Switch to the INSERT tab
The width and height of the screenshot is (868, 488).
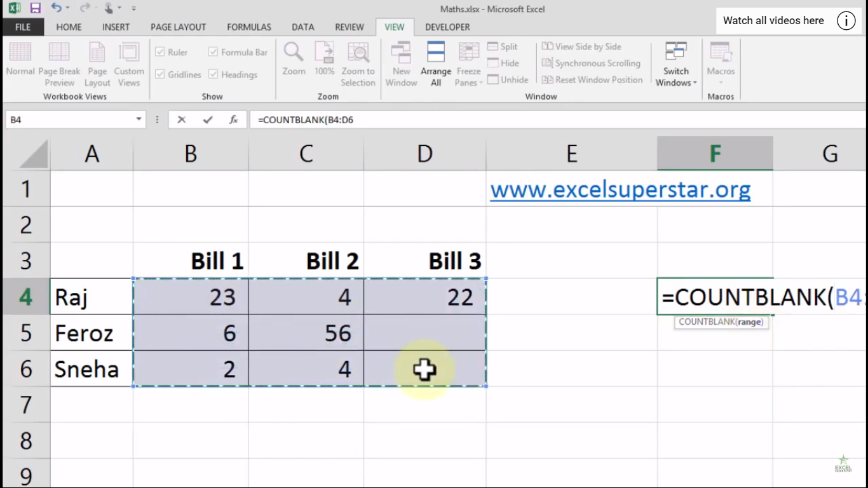pyautogui.click(x=116, y=27)
